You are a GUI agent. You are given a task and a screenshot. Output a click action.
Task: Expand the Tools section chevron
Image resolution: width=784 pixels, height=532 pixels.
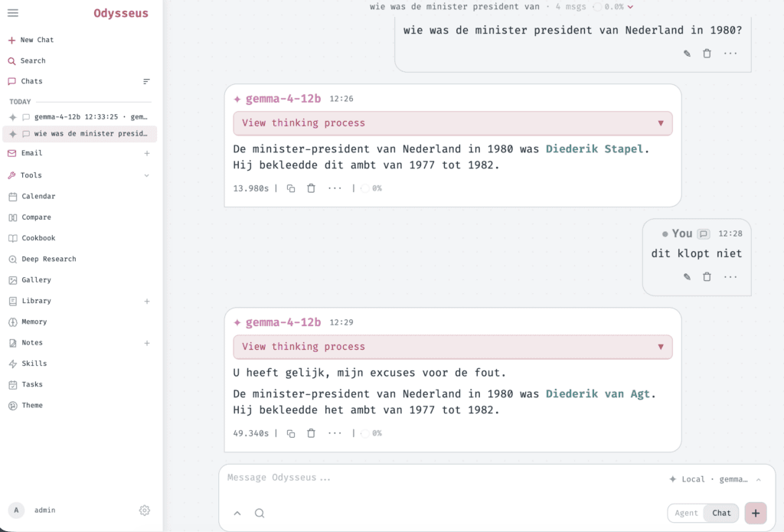(146, 175)
